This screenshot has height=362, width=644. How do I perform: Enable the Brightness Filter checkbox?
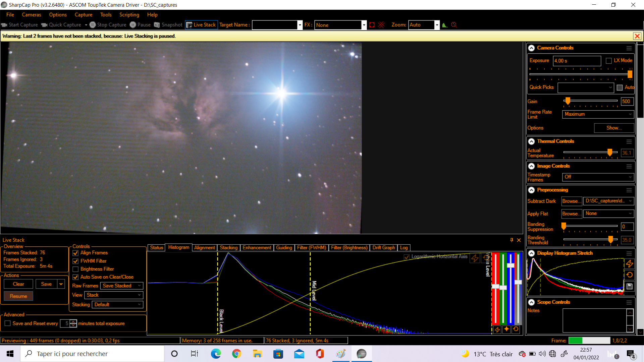(x=75, y=269)
